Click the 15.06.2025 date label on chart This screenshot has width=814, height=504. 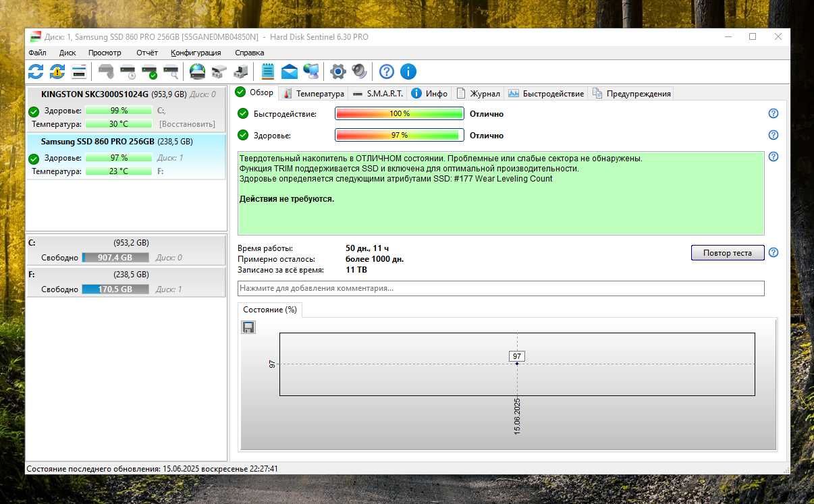point(517,416)
